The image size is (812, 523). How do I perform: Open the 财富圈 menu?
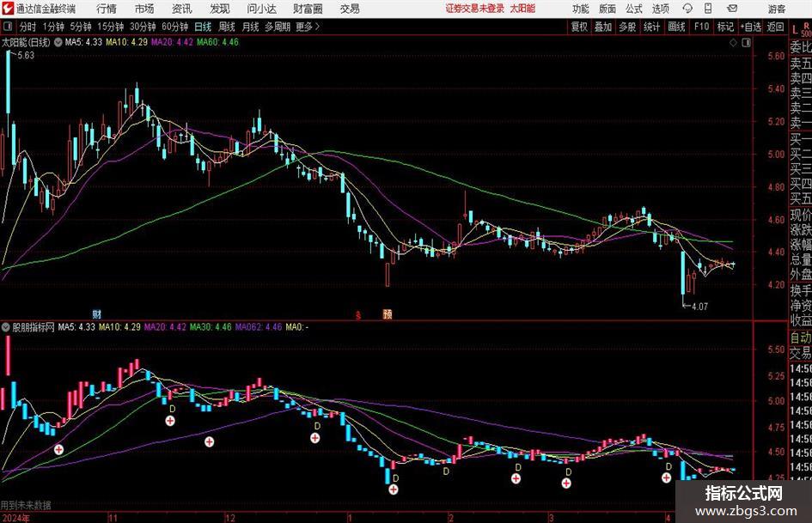tap(308, 9)
